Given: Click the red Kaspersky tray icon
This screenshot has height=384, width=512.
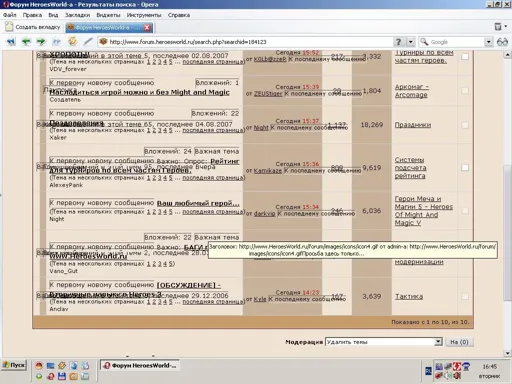Looking at the screenshot, I should coord(457,367).
